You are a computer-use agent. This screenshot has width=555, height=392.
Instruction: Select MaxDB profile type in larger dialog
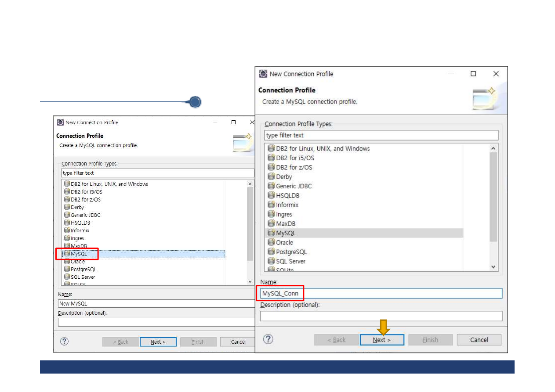click(286, 224)
